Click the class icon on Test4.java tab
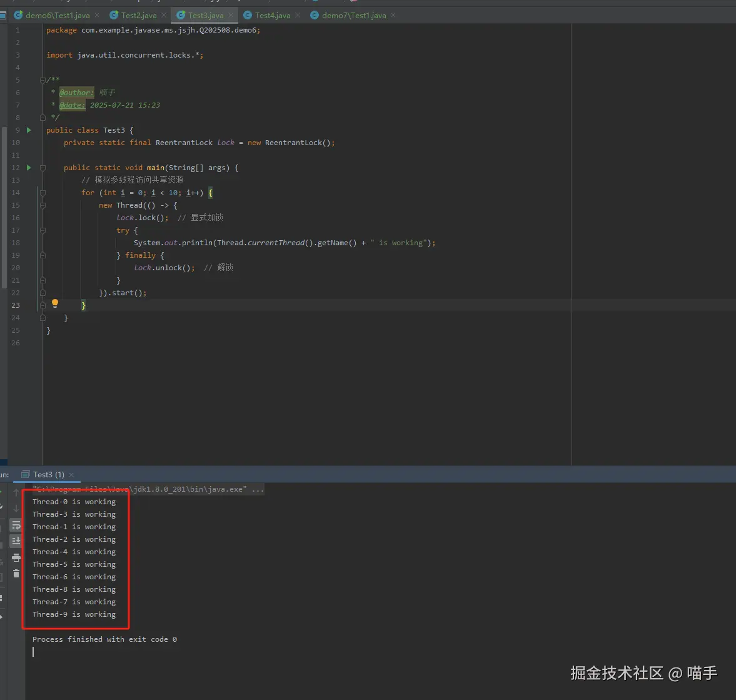This screenshot has width=736, height=700. pos(248,15)
